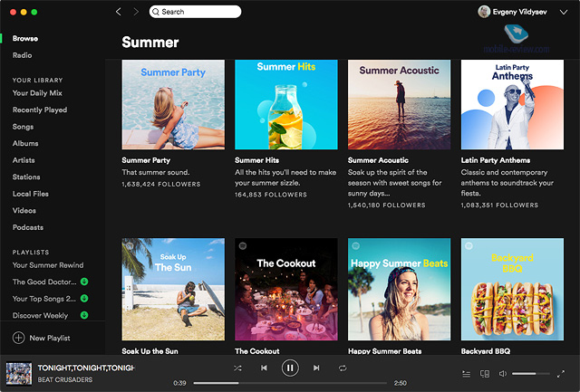
Task: Adjust the volume slider
Action: 530,374
